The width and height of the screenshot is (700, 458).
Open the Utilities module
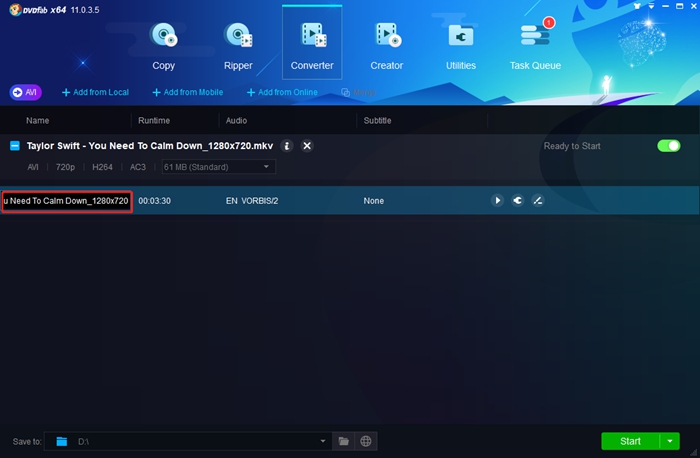pos(461,45)
